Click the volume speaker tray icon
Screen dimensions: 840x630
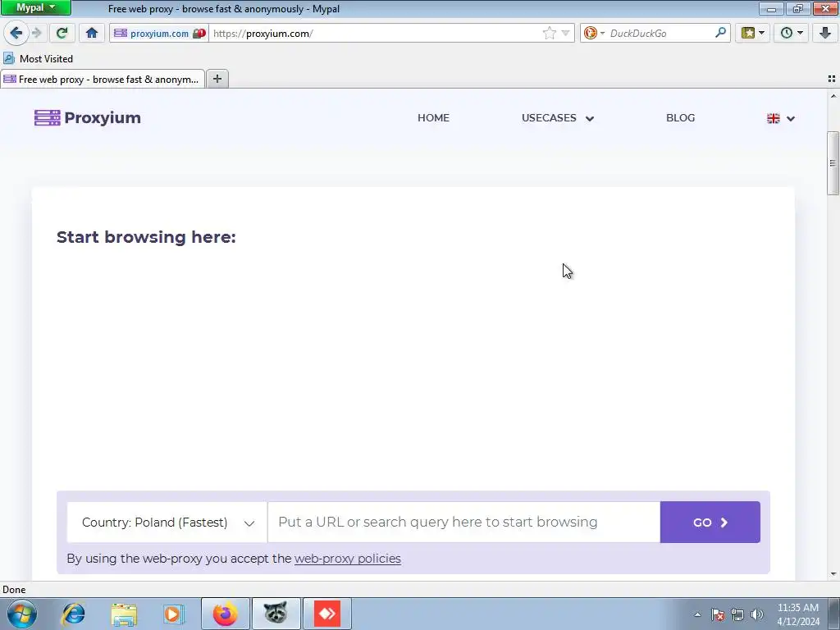(x=757, y=614)
